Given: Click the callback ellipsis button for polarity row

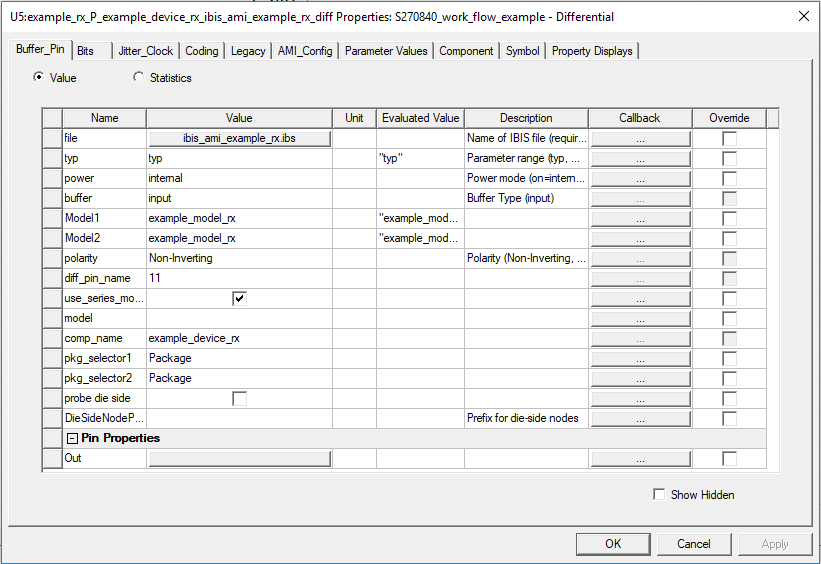Looking at the screenshot, I should (x=640, y=258).
